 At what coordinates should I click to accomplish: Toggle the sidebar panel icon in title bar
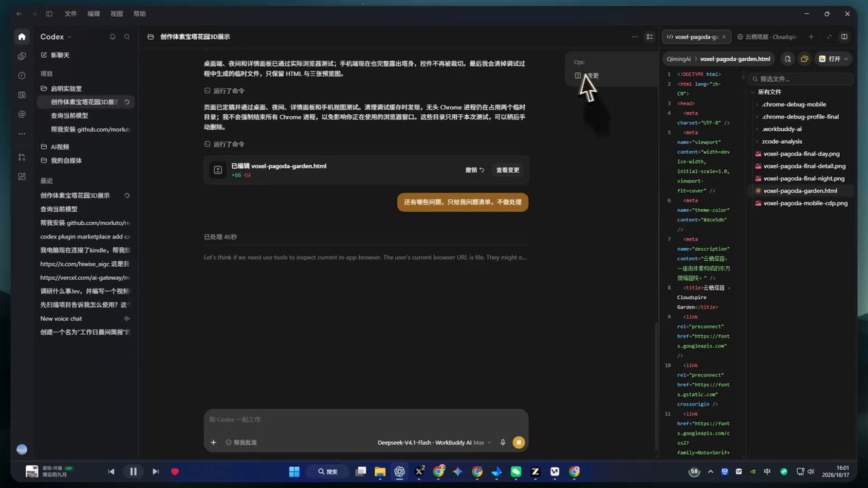[x=49, y=14]
